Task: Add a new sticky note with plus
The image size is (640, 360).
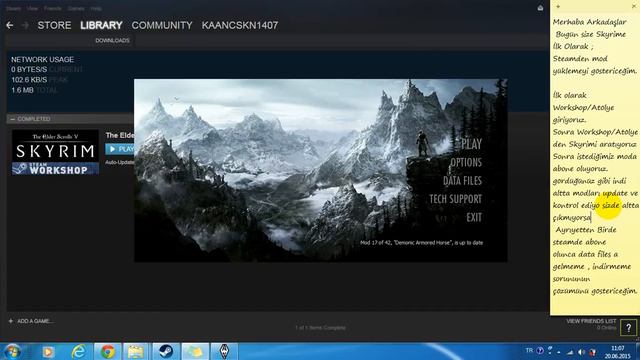Action: 558,6
